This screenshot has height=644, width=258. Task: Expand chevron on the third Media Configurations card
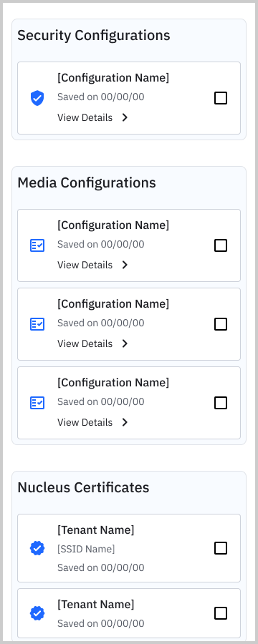[x=125, y=422]
